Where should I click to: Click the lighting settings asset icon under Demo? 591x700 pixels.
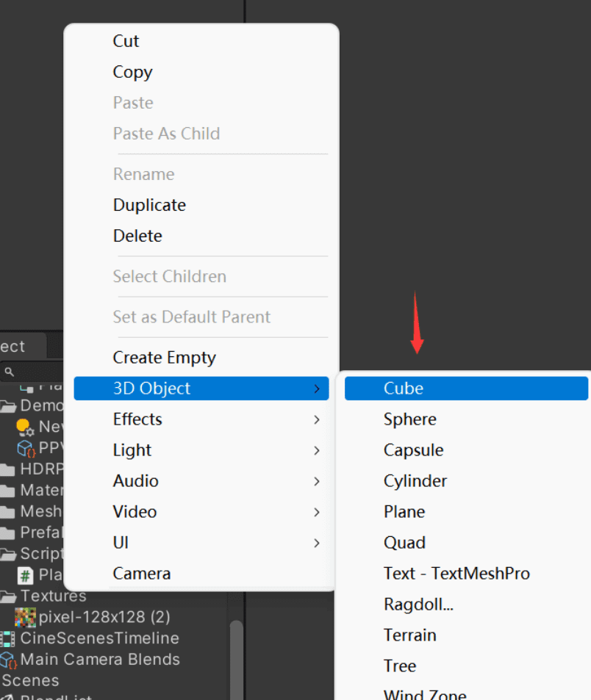(26, 427)
